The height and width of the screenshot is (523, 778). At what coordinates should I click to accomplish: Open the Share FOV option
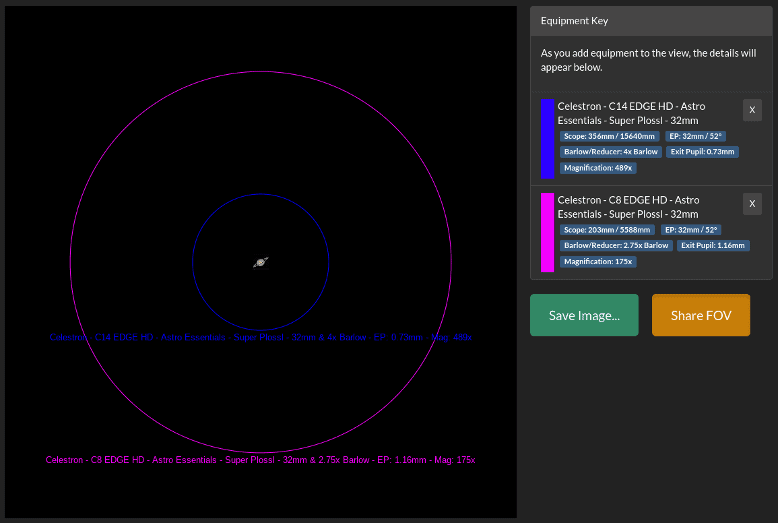pos(701,315)
